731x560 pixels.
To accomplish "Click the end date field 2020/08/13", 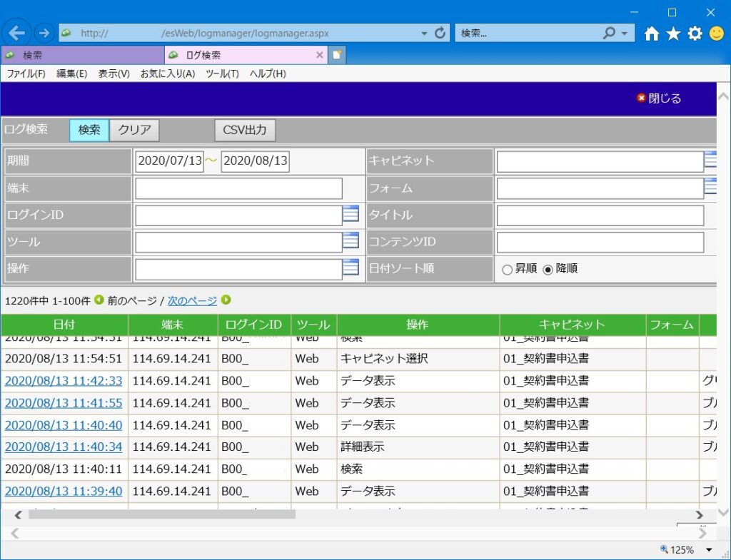I will click(x=255, y=161).
